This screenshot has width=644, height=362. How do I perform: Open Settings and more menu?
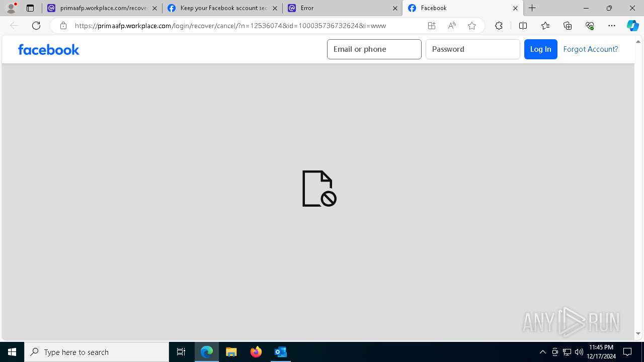click(612, 26)
